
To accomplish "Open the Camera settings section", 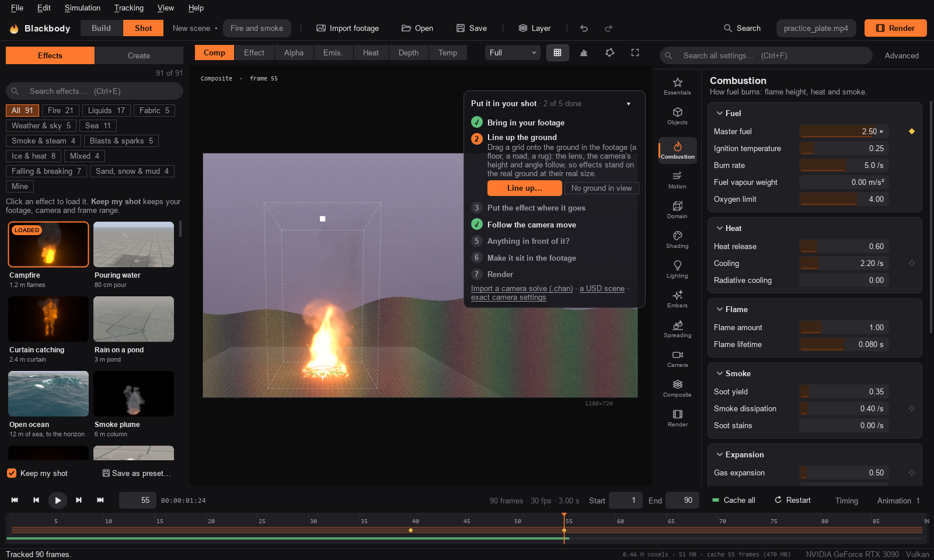I will pyautogui.click(x=677, y=359).
